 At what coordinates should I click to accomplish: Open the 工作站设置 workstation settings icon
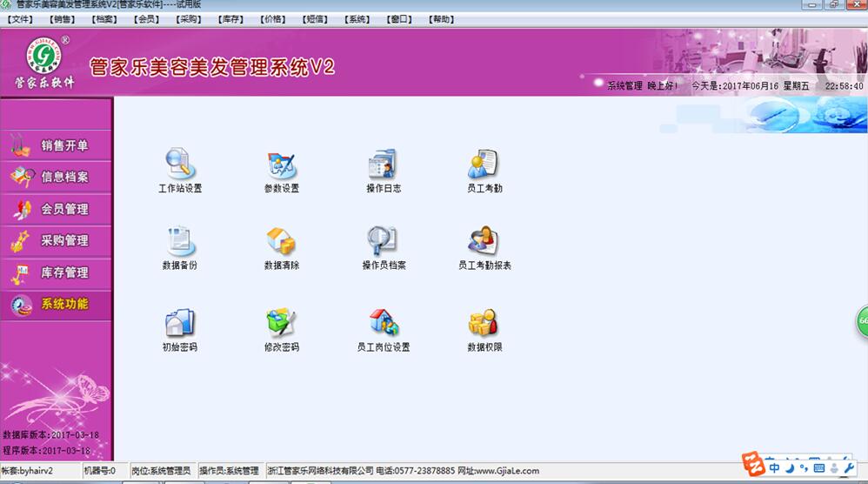180,164
